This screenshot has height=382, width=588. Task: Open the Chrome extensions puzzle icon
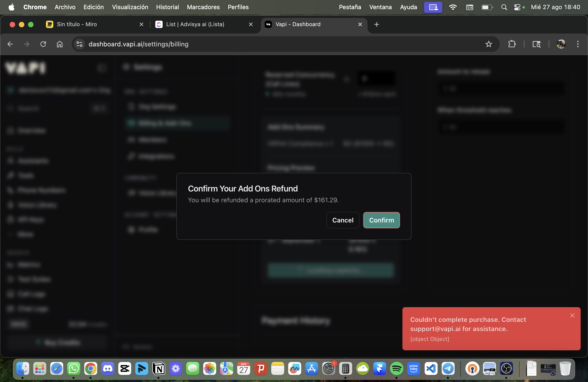[512, 44]
